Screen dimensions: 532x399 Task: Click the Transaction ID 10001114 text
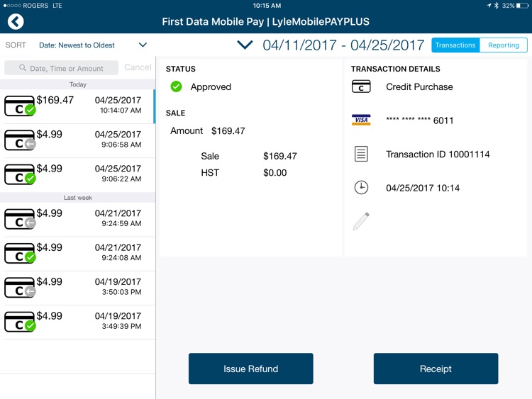point(438,154)
